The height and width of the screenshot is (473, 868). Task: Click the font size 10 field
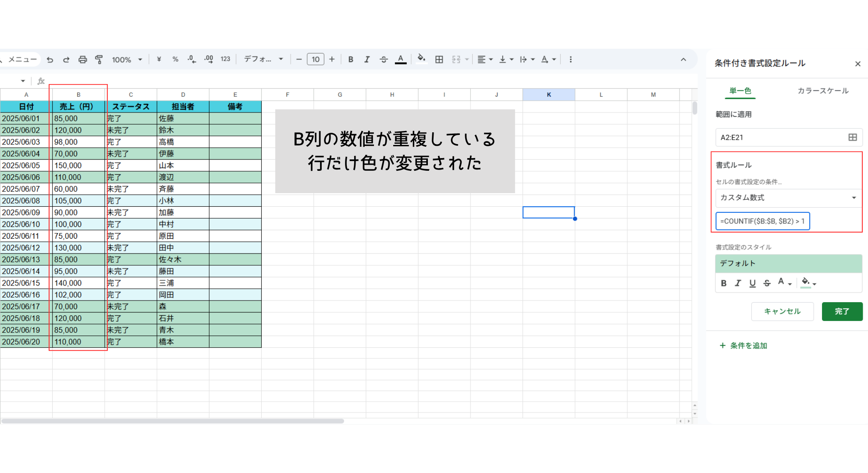[x=316, y=59]
